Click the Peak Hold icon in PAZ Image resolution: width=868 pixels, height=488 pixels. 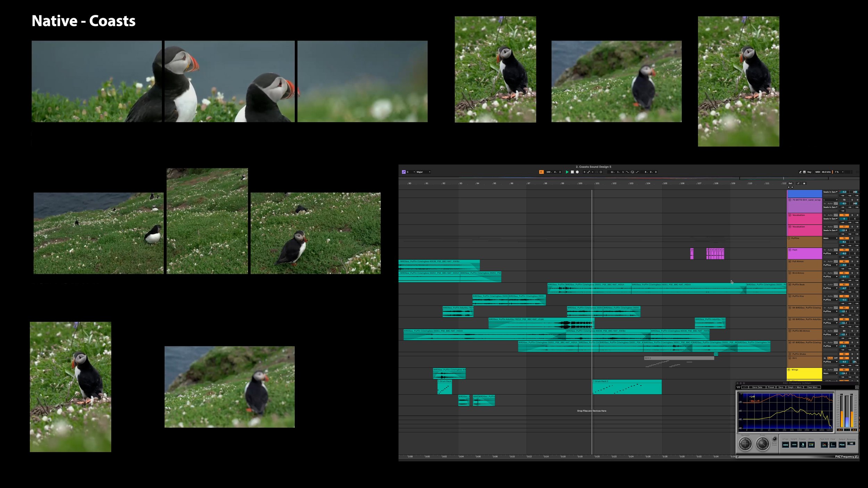[x=824, y=445]
